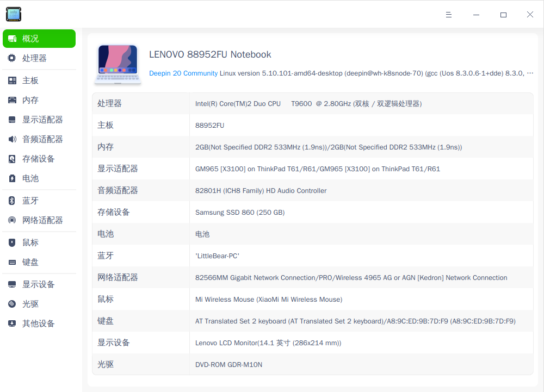Expand the truncated kernel version ellipsis

[x=530, y=73]
